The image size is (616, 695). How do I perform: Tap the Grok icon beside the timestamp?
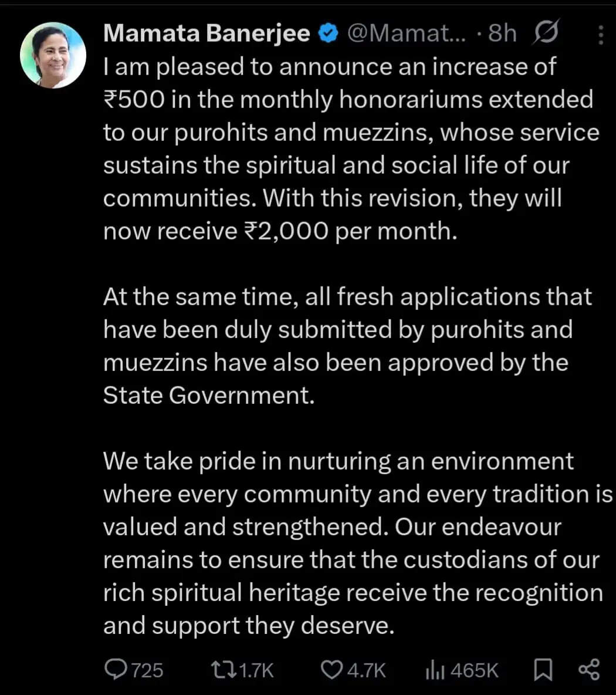point(547,33)
